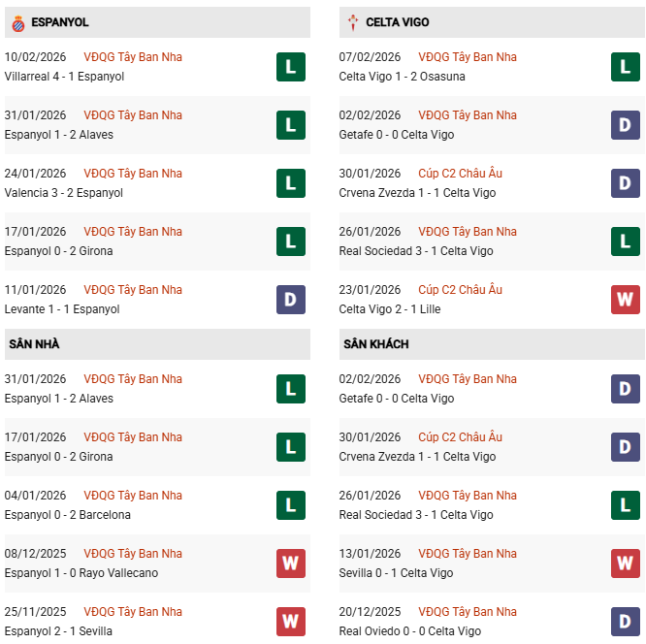This screenshot has width=646, height=644.
Task: Click the Espanyol club crest icon
Action: click(x=17, y=22)
